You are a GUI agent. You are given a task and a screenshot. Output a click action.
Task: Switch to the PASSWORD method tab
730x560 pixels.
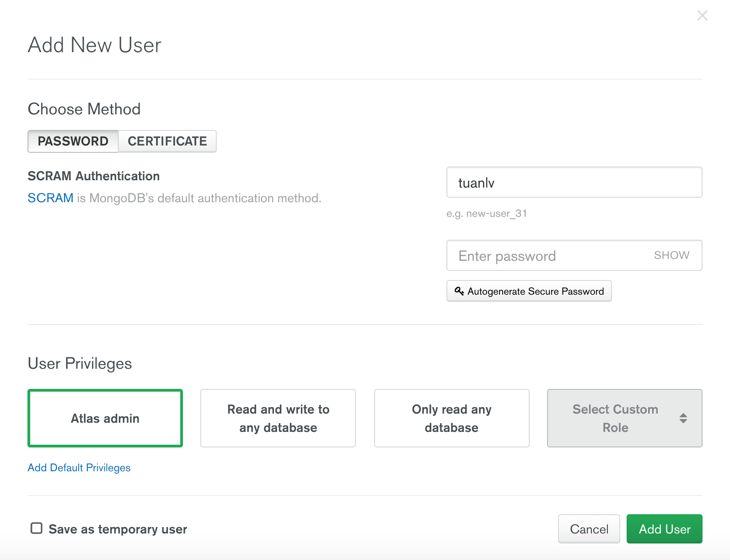[73, 141]
